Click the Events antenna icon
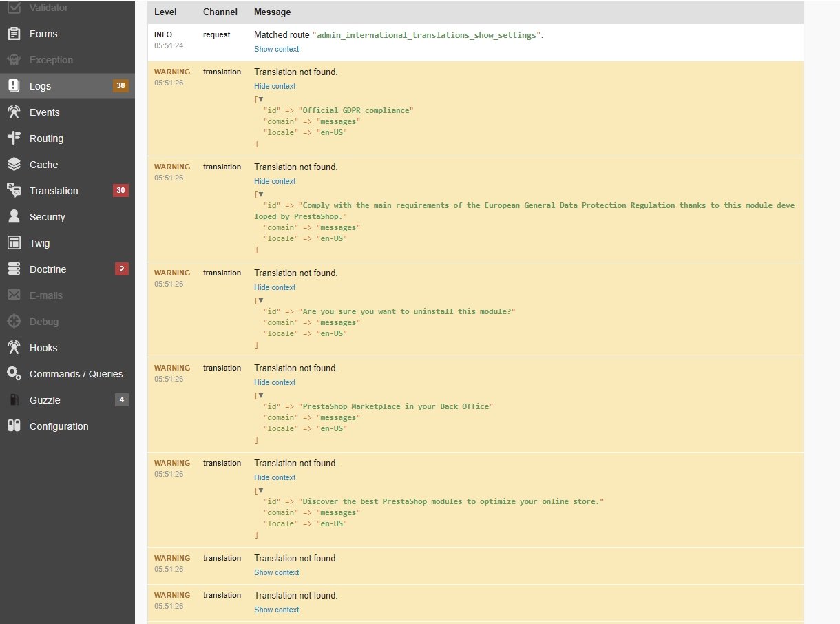Screen dimensions: 840x624 point(14,112)
